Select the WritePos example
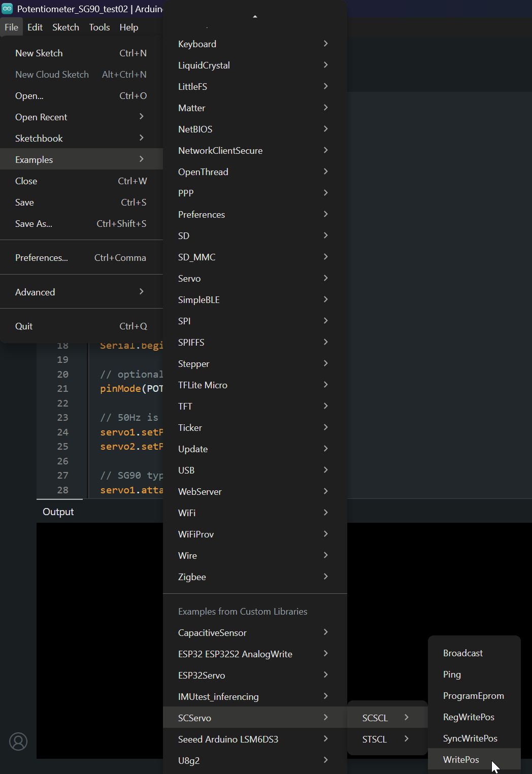This screenshot has width=532, height=774. [460, 759]
